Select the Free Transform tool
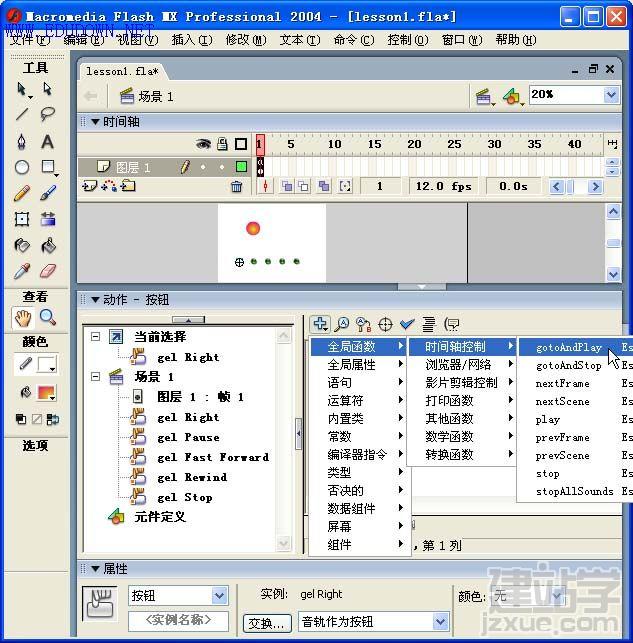 tap(22, 219)
